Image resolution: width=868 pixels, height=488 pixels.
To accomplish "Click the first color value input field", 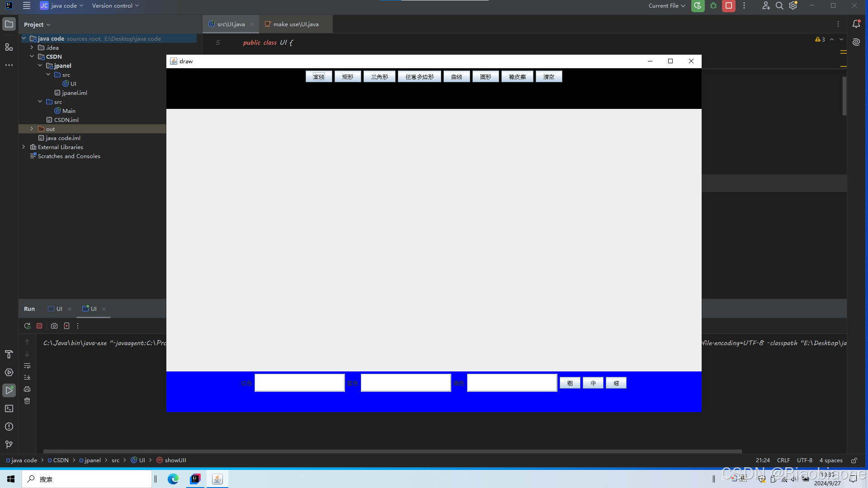I will coord(299,383).
